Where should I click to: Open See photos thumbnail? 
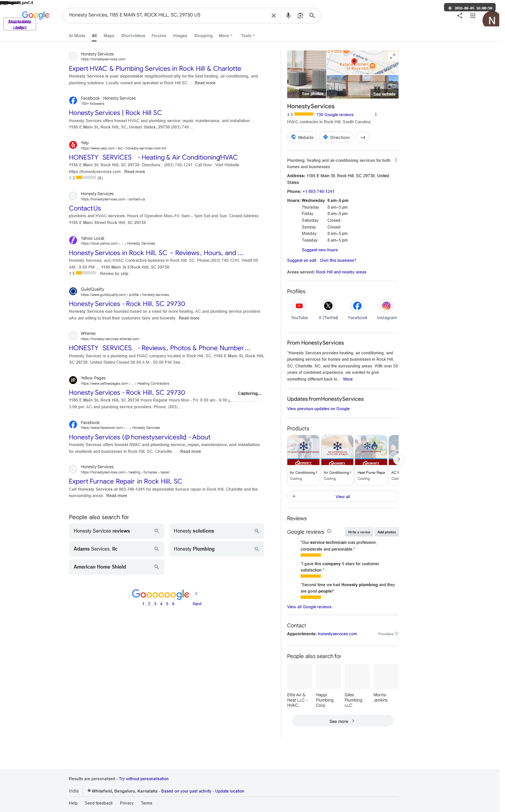(x=306, y=74)
